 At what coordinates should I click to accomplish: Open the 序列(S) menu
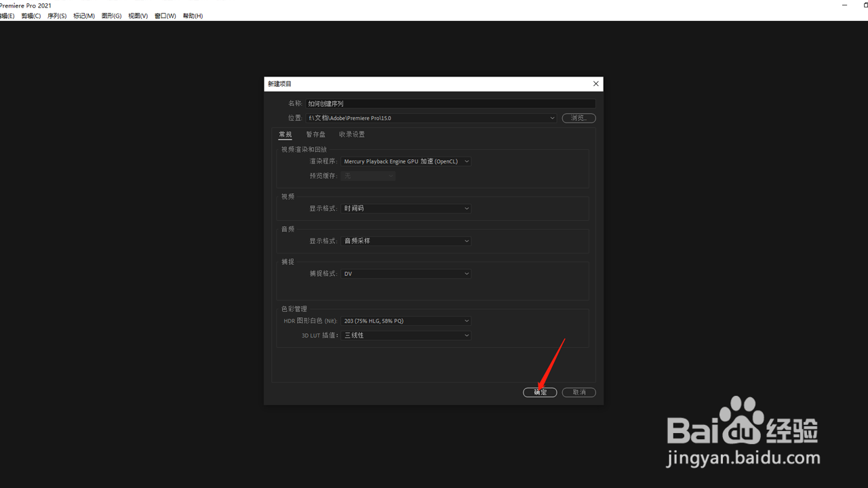click(x=57, y=16)
